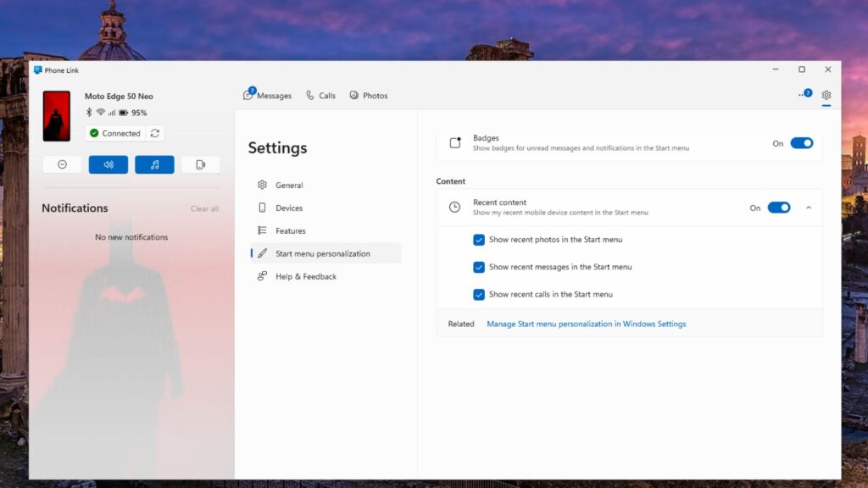Collapse the Recent content section chevron
Viewport: 868px width, 488px height.
809,207
